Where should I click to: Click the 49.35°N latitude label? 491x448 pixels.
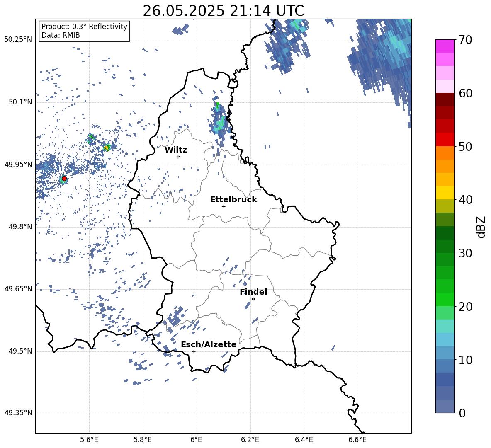click(x=18, y=413)
